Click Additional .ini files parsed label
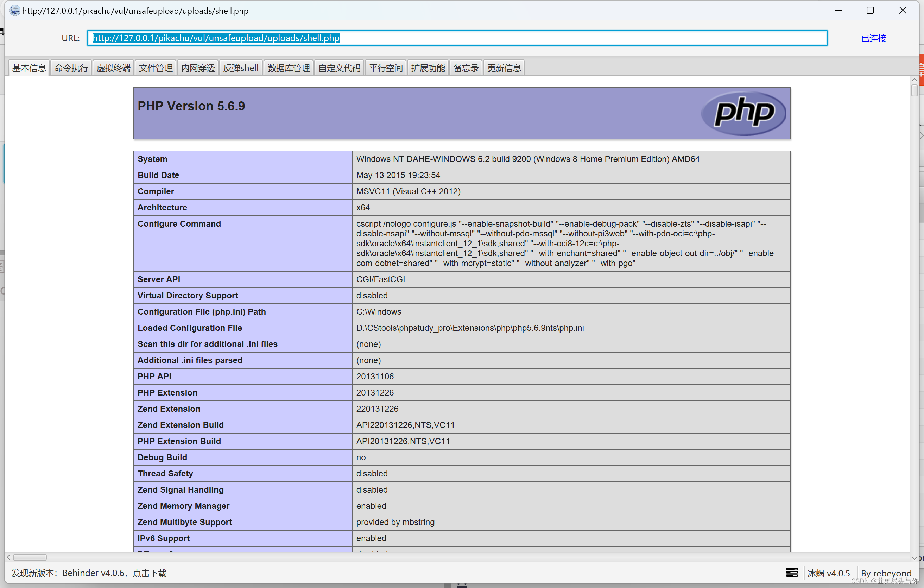 pos(190,360)
